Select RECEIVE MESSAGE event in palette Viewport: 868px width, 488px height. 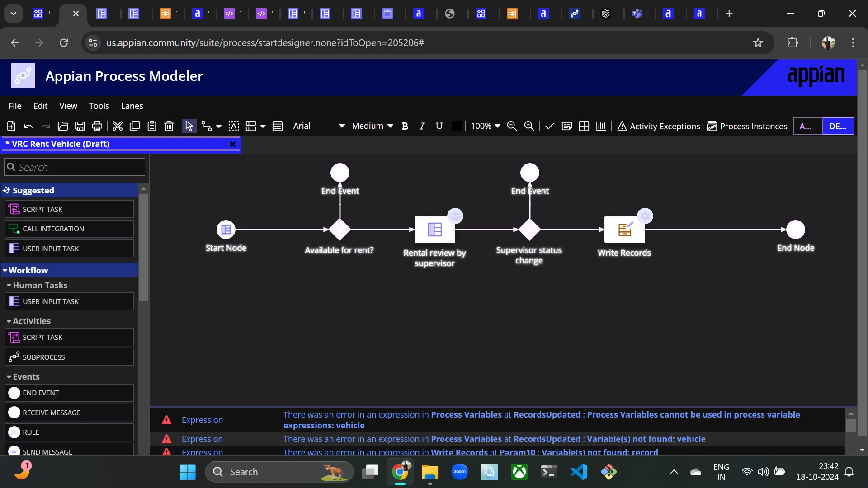click(70, 413)
